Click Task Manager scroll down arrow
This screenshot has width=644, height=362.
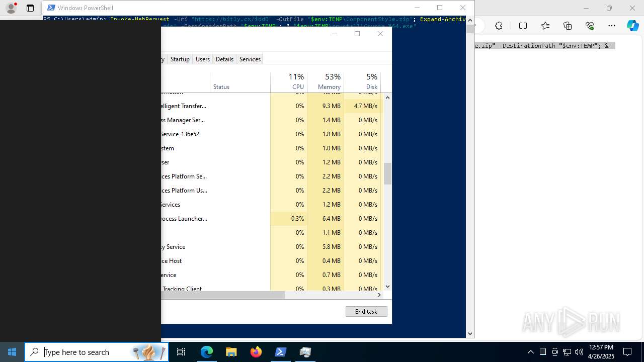tap(387, 287)
